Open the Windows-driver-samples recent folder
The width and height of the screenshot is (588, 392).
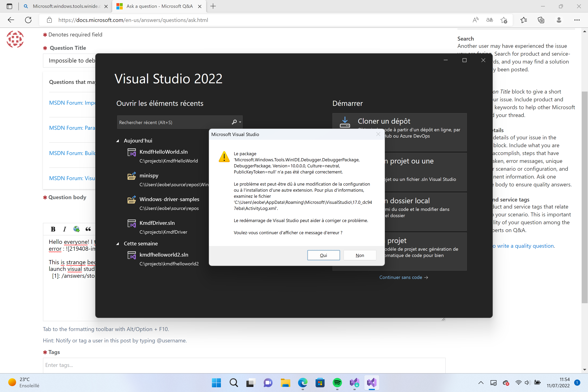tap(169, 199)
